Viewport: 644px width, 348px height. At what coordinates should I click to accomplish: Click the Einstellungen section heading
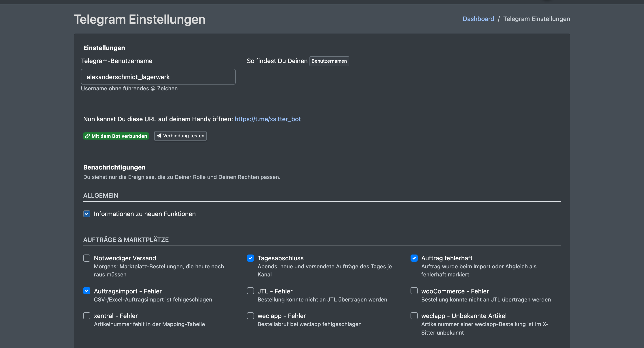104,48
